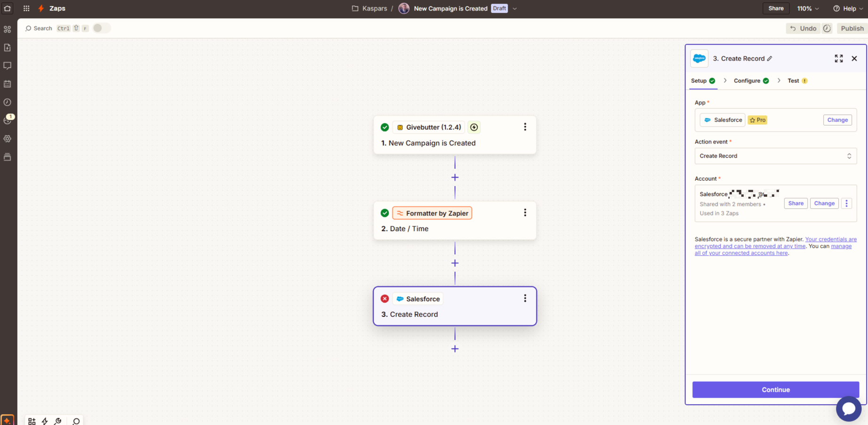Open the three-dot menu on Givebutter step
Screen dimensions: 868x425
click(x=525, y=127)
